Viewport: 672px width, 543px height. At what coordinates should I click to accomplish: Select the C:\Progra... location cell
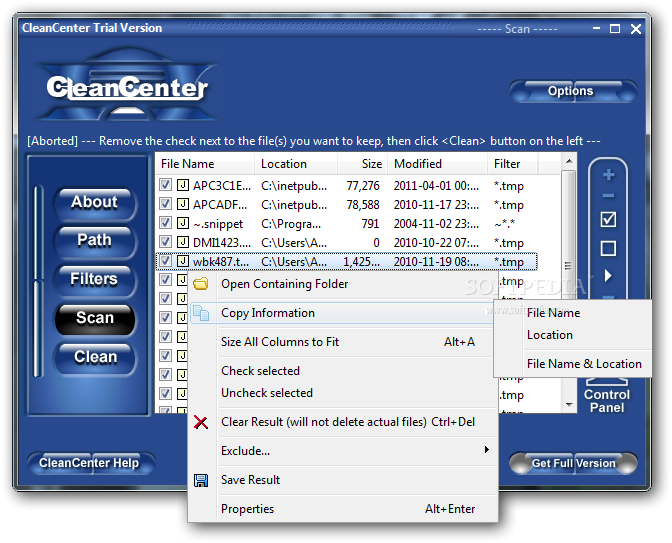291,224
